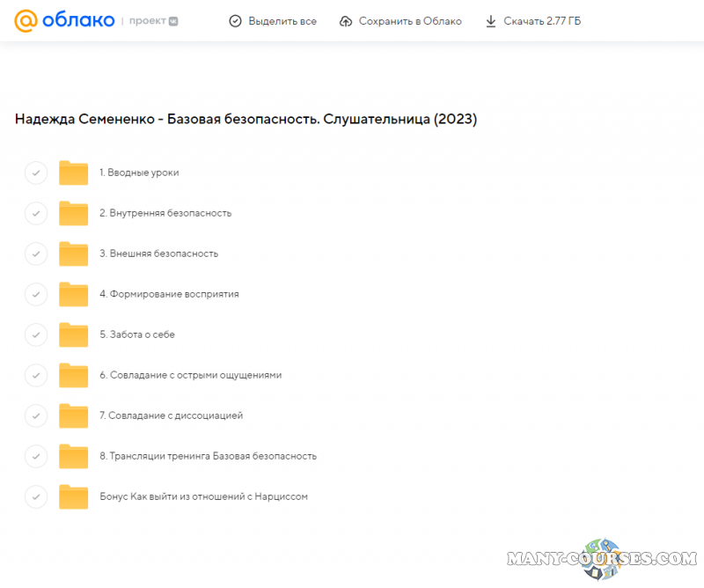Image resolution: width=704 pixels, height=588 pixels.
Task: Open folder icon for 5. Забота о себе
Action: (74, 334)
